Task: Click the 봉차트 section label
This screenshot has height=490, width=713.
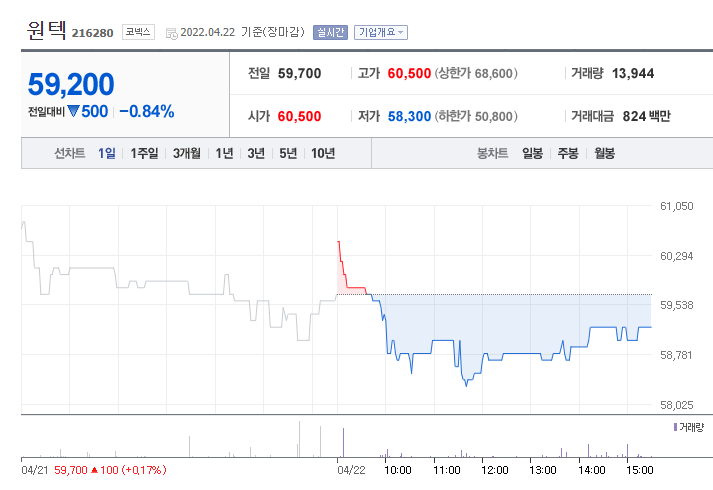Action: pos(492,153)
